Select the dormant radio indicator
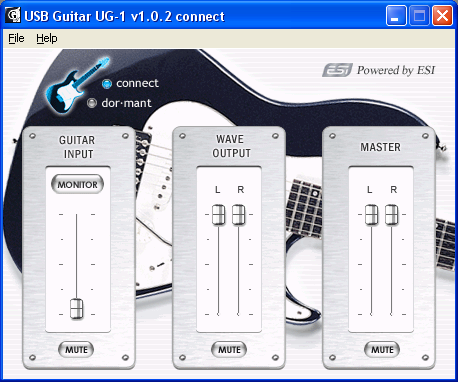This screenshot has width=458, height=382. pos(92,103)
